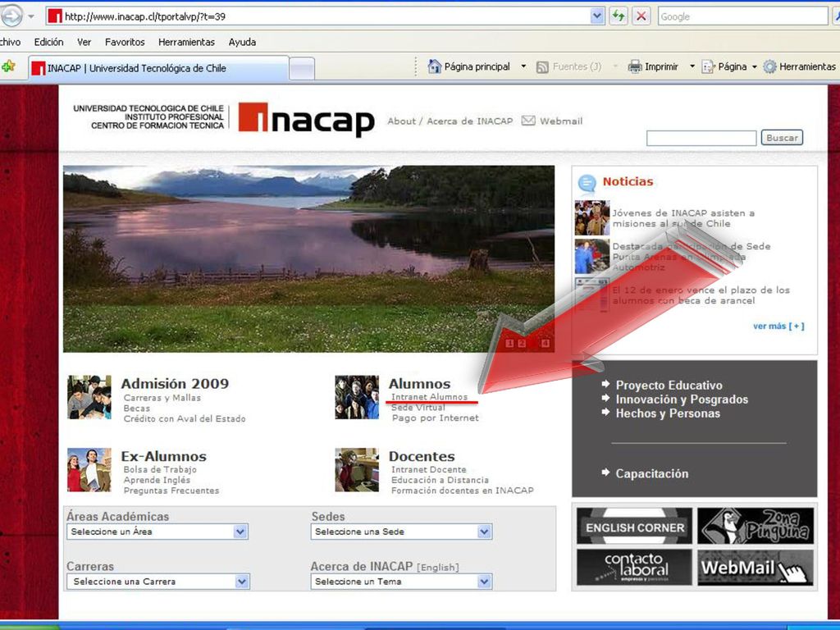Open the Alumnos group photo thumbnail
Viewport: 840px width, 630px height.
click(357, 397)
